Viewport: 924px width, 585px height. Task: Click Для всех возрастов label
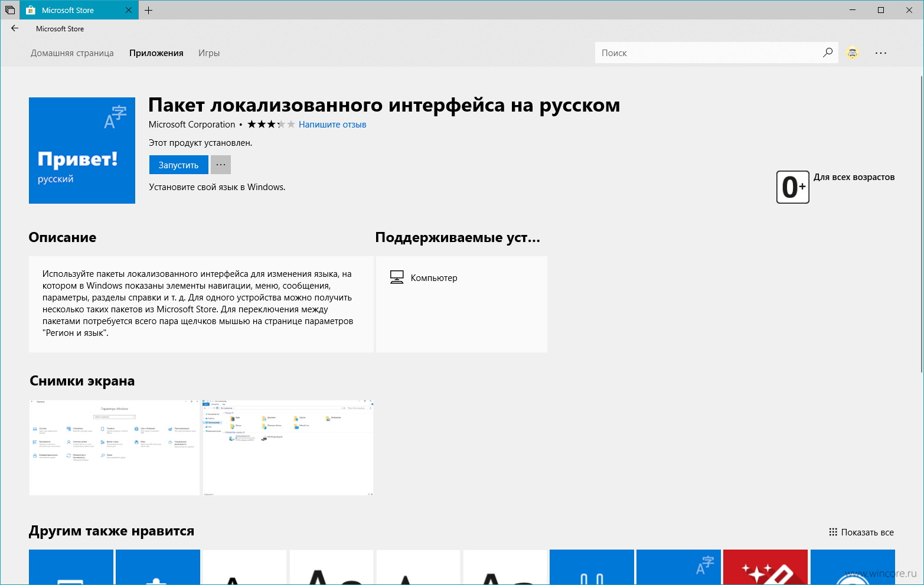pyautogui.click(x=854, y=177)
